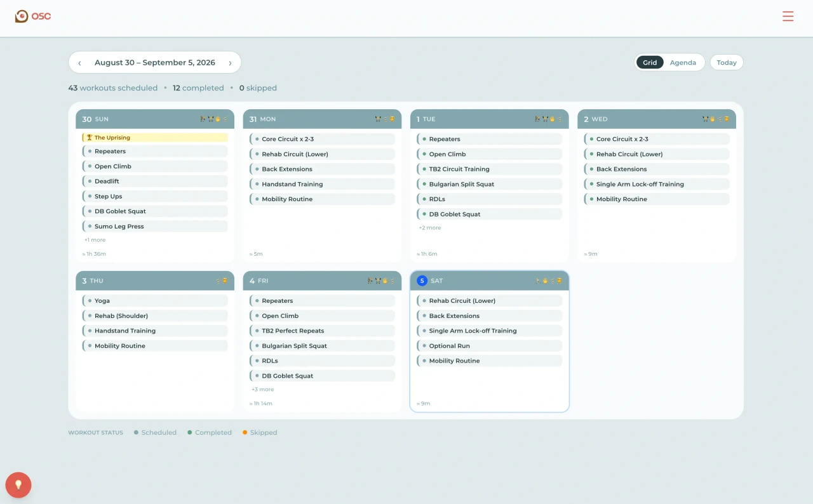Open the Thursday 3 day header

point(155,281)
